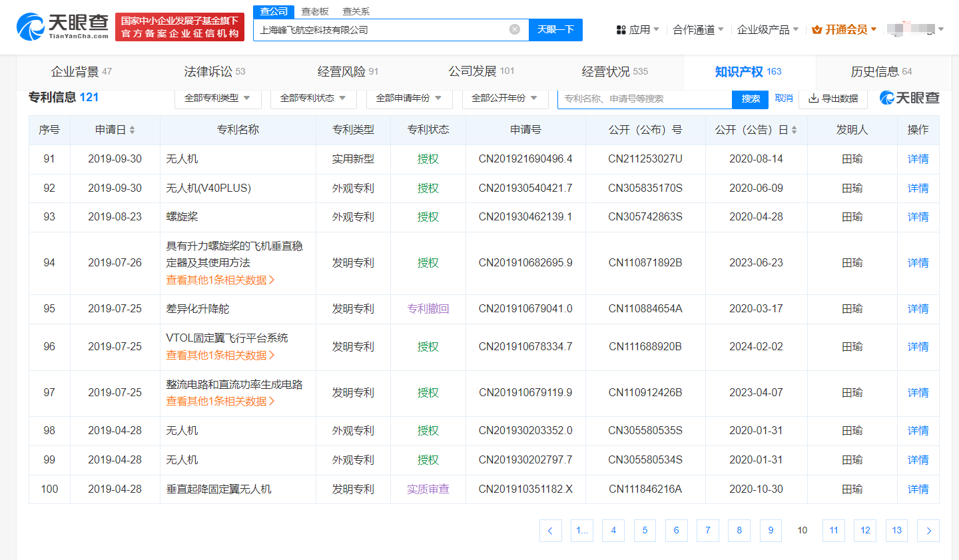The height and width of the screenshot is (560, 959).
Task: Click patent name 差异化升降舵
Action: tap(198, 309)
